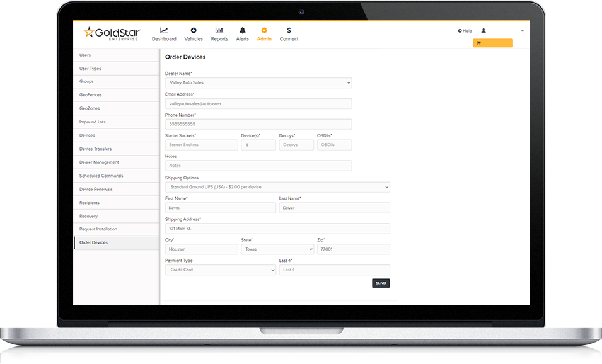602x364 pixels.
Task: Open the Shipping Options dropdown
Action: coord(277,187)
